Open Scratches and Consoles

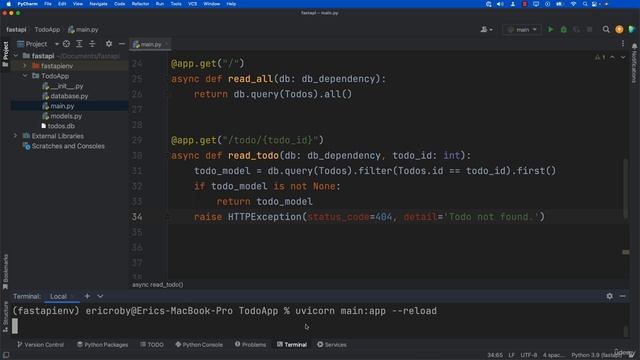pos(64,146)
